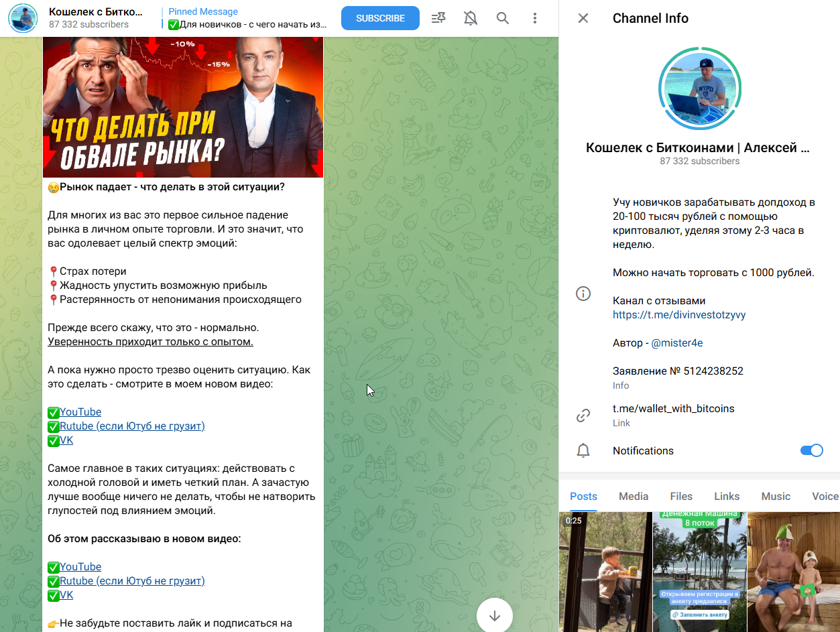Viewport: 840px width, 632px height.
Task: Open the divinvestotzyvy reviews channel link
Action: [679, 315]
